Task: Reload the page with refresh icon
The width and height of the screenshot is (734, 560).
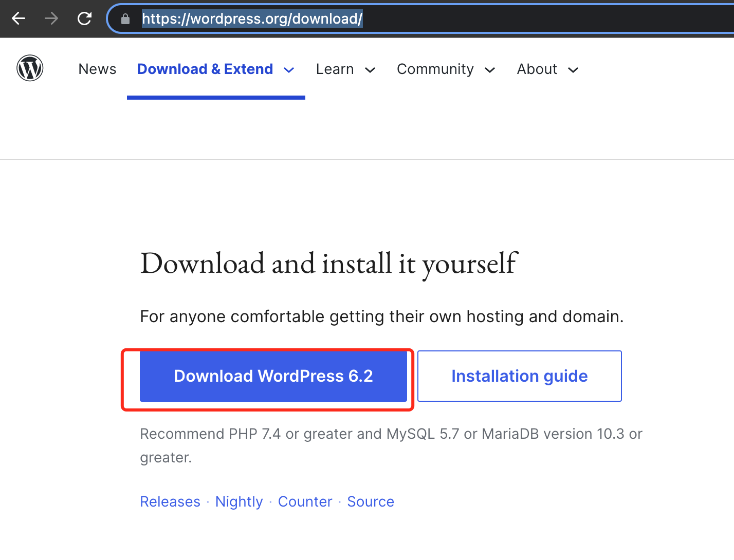Action: pyautogui.click(x=84, y=19)
